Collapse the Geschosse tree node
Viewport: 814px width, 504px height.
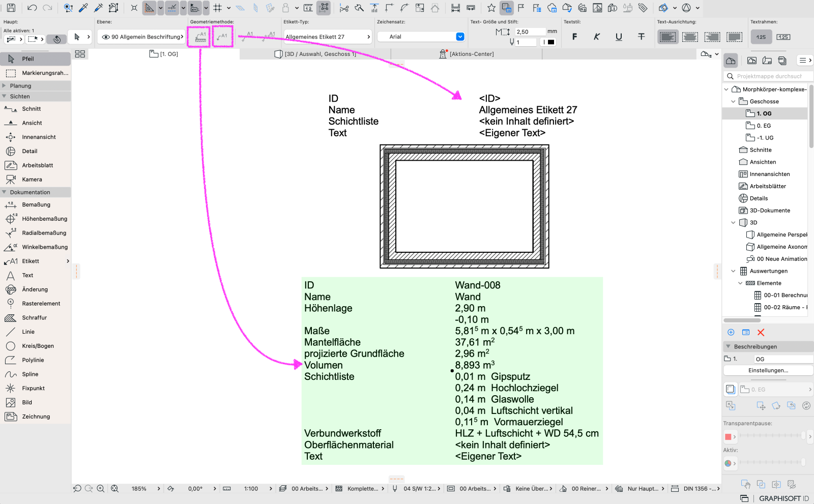[733, 101]
